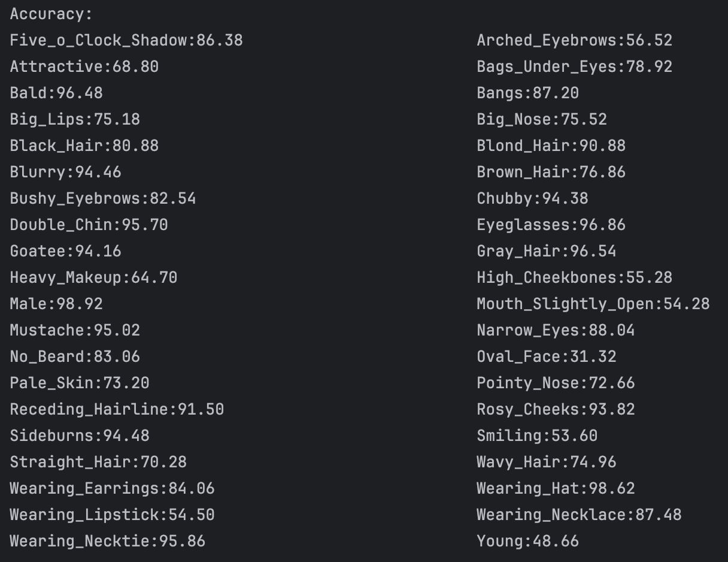
Task: Click the Heavy_Makeup:64.70 result line
Action: point(93,278)
